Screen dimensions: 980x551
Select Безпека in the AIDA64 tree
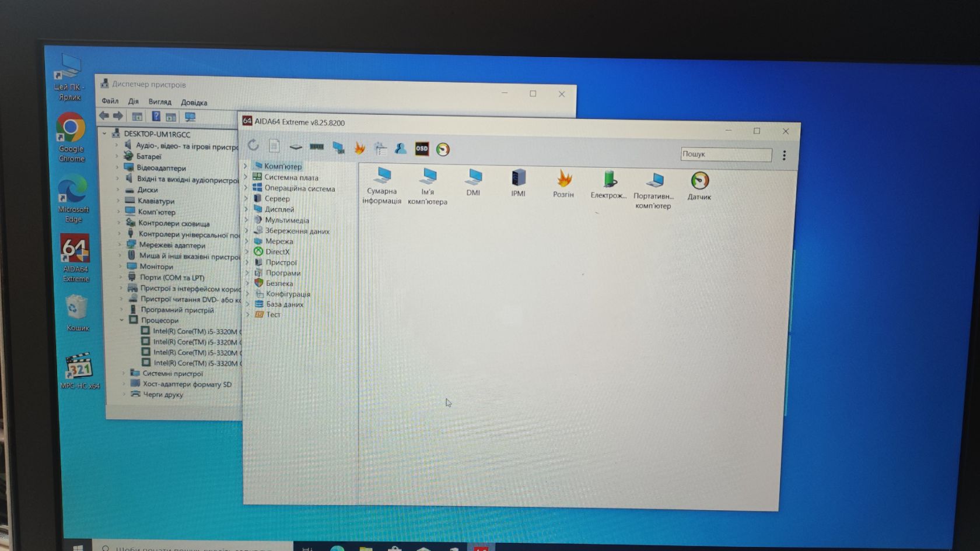(x=279, y=283)
